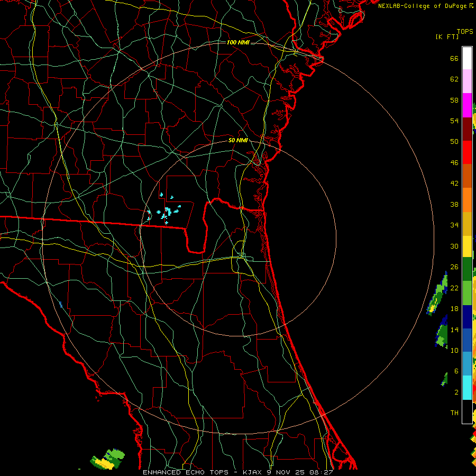The height and width of the screenshot is (476, 476).
Task: Click legend value 50
Action: pyautogui.click(x=454, y=142)
